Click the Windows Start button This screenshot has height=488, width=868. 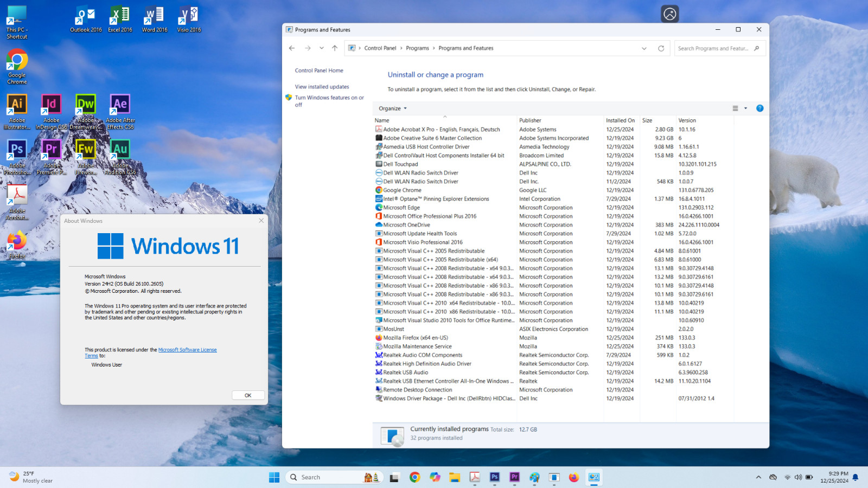275,477
